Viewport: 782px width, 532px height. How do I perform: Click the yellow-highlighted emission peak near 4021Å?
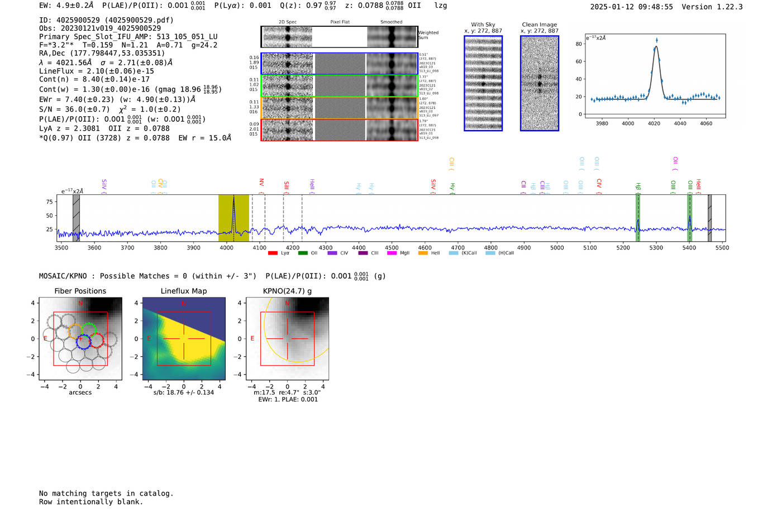click(233, 218)
